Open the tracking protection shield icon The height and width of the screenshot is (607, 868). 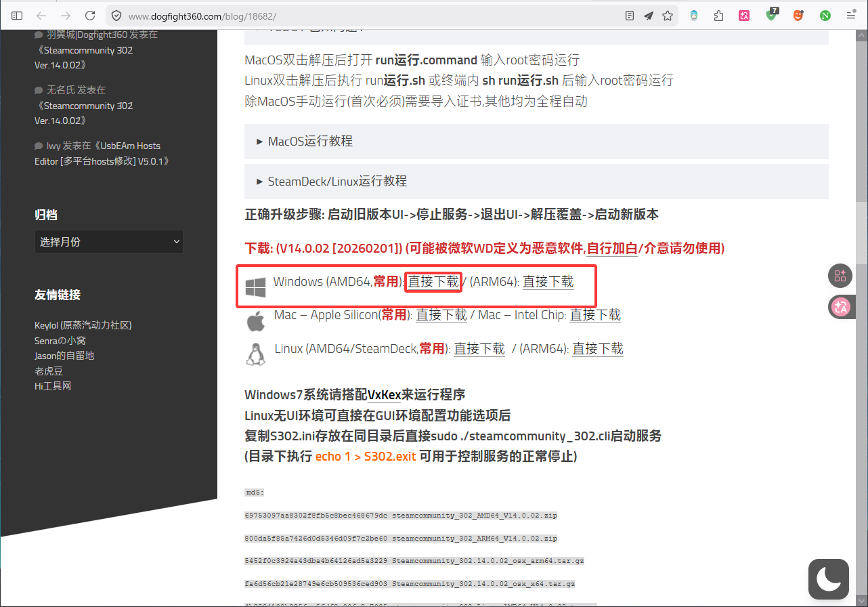(x=116, y=16)
